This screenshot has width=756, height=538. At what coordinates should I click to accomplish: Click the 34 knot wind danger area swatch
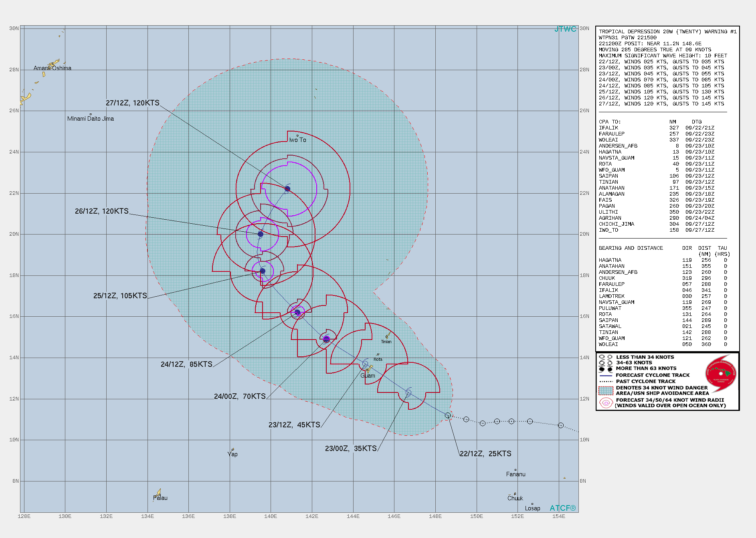coord(606,390)
